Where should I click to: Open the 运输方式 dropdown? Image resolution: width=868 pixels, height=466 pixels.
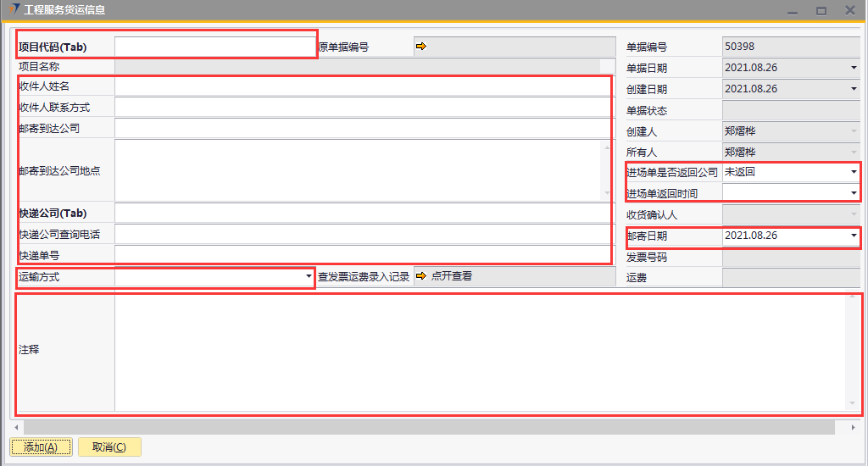308,276
